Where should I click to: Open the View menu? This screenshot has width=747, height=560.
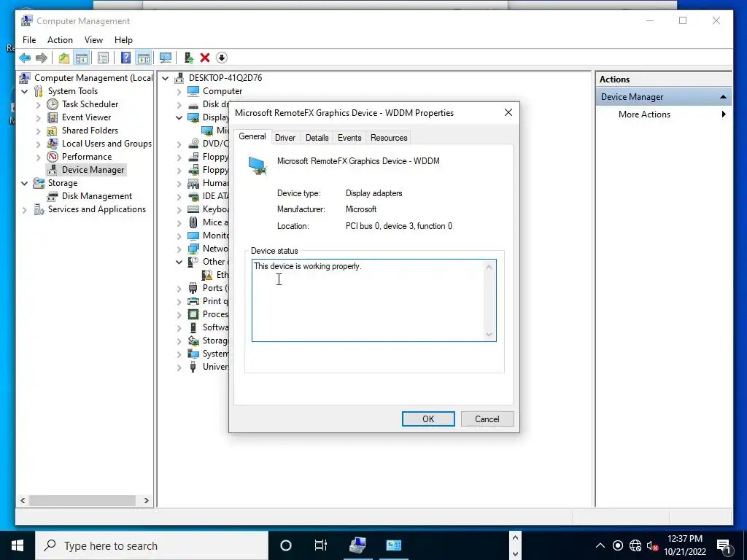point(93,40)
